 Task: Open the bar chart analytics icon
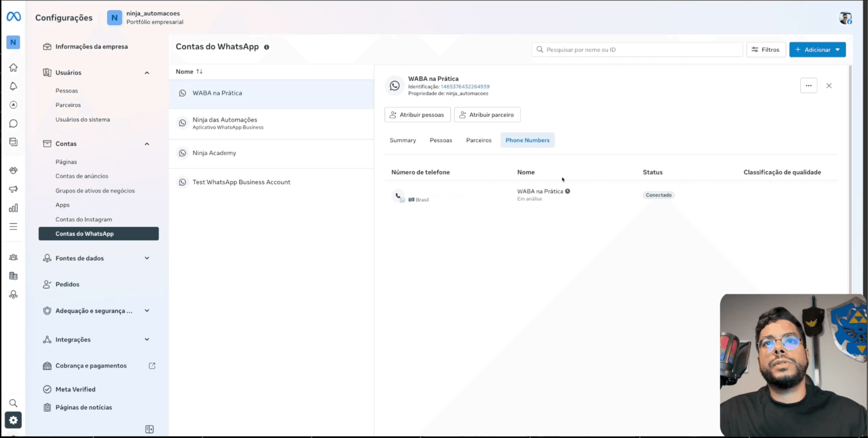point(14,208)
